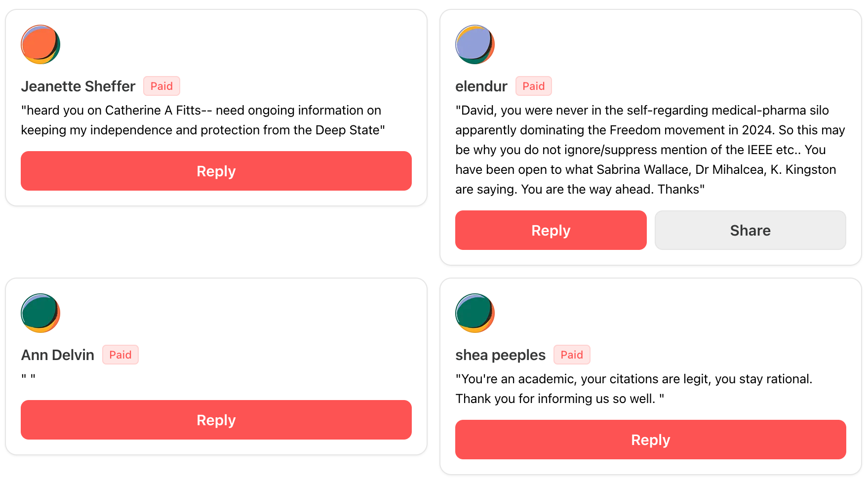Click shea peeples' comment about citations

(633, 389)
